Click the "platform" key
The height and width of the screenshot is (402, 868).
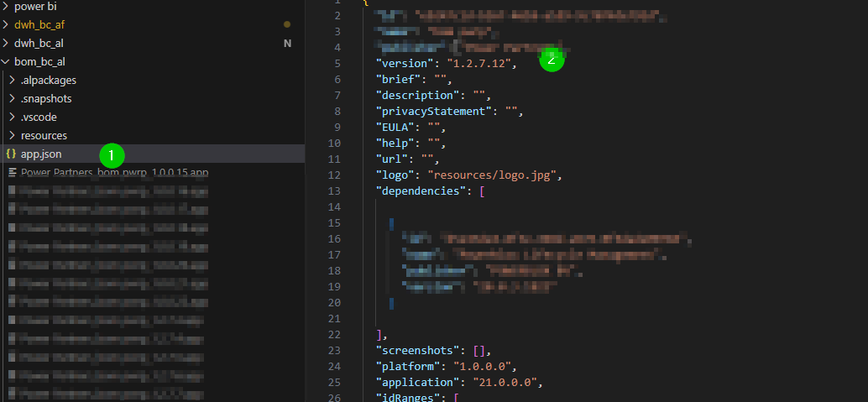(x=408, y=367)
